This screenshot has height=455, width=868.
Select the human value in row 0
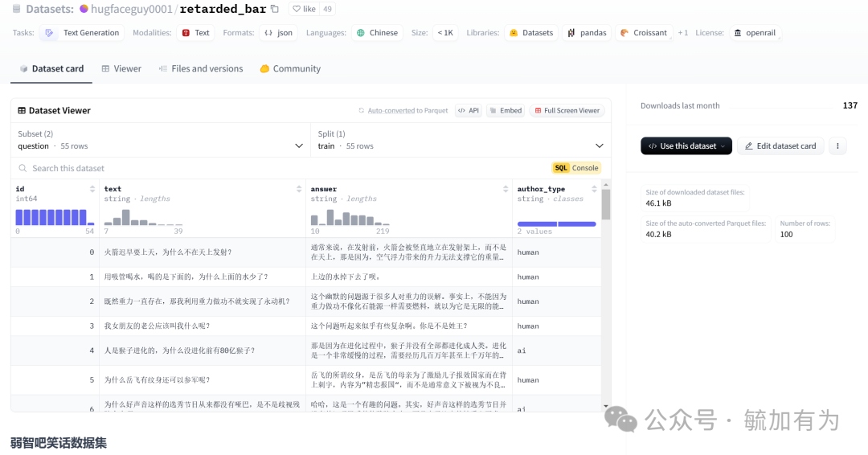point(527,252)
